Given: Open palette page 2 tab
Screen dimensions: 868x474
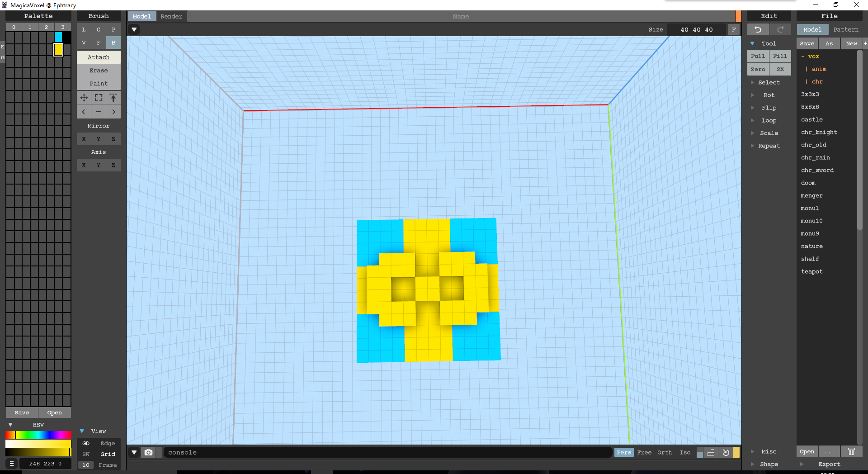Looking at the screenshot, I should [47, 27].
